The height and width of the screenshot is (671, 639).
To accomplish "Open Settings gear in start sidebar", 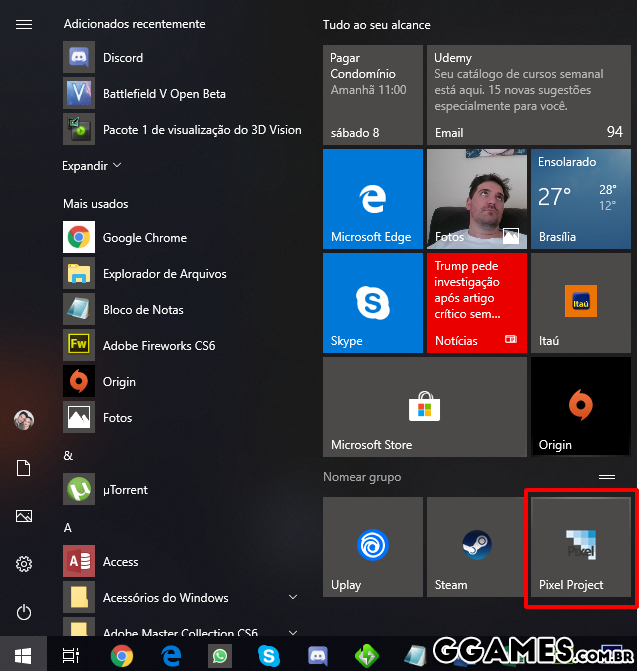I will point(24,564).
